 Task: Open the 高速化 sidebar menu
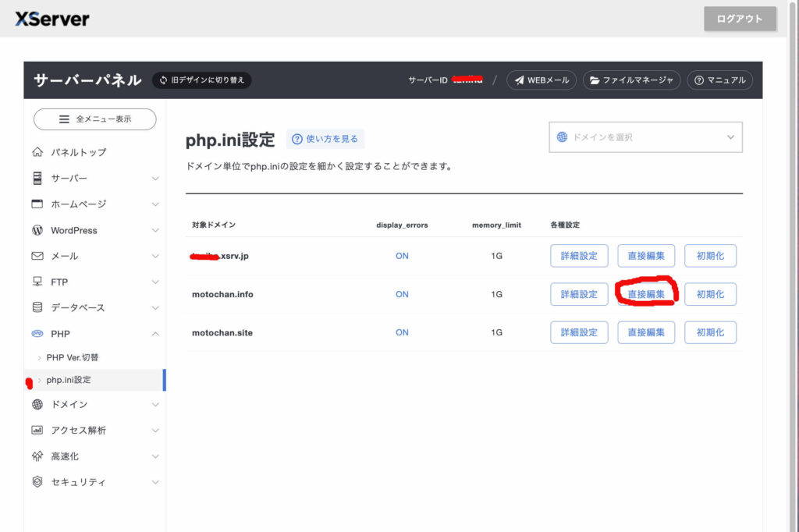pos(94,456)
